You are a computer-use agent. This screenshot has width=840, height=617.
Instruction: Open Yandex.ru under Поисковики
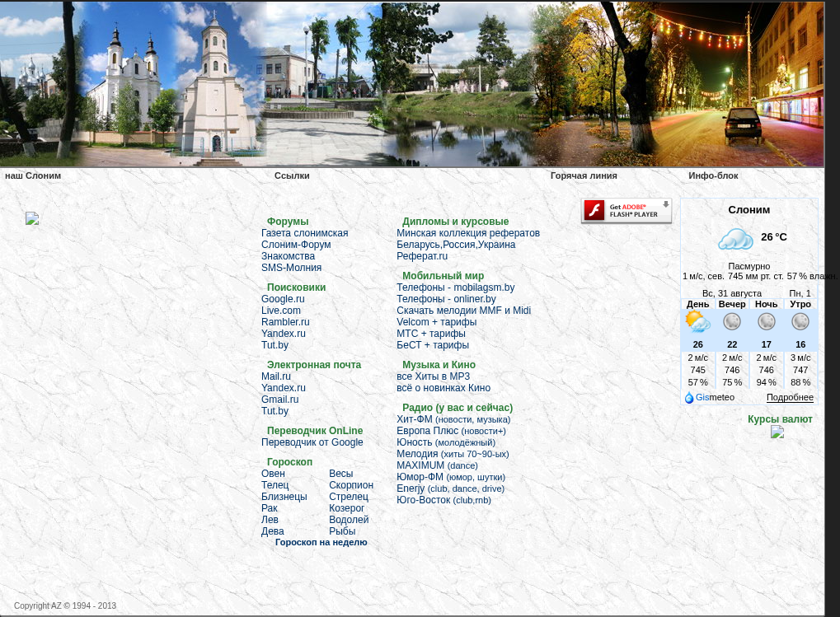tap(284, 334)
